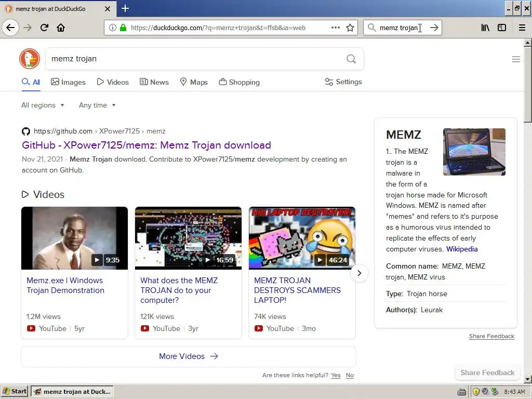Reload the current page

44,28
